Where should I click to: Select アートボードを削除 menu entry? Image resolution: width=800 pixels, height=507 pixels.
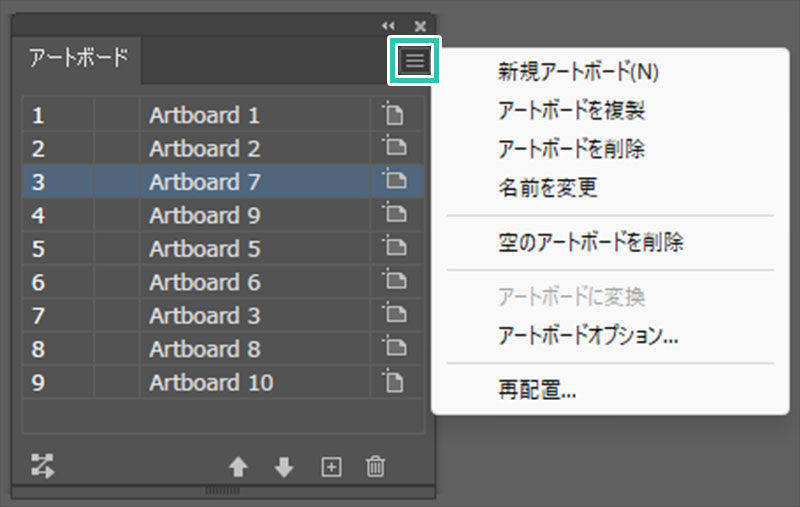(571, 149)
